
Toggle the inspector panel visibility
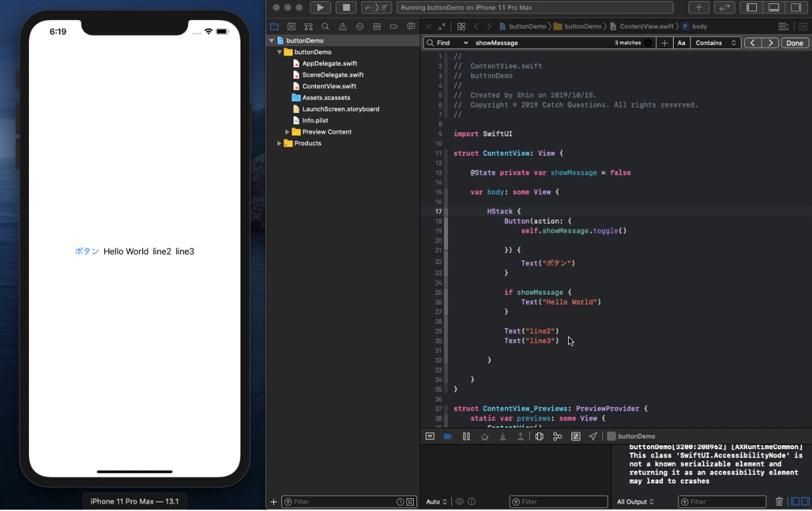[x=796, y=7]
